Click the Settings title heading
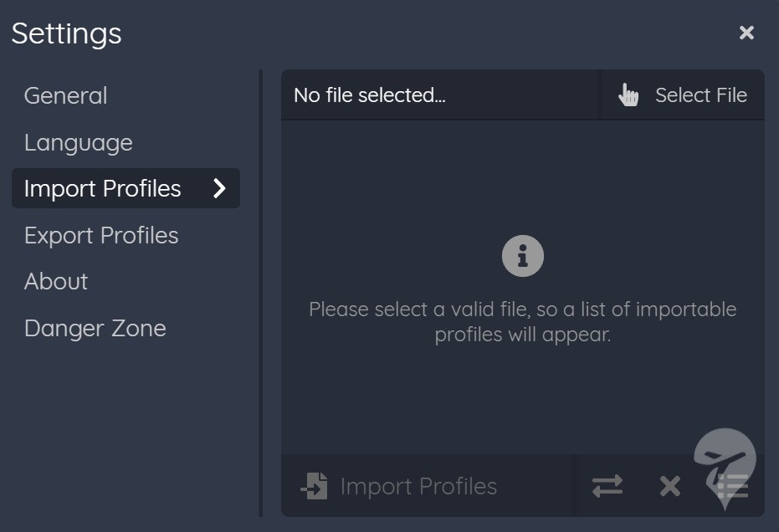The width and height of the screenshot is (779, 532). (x=67, y=33)
